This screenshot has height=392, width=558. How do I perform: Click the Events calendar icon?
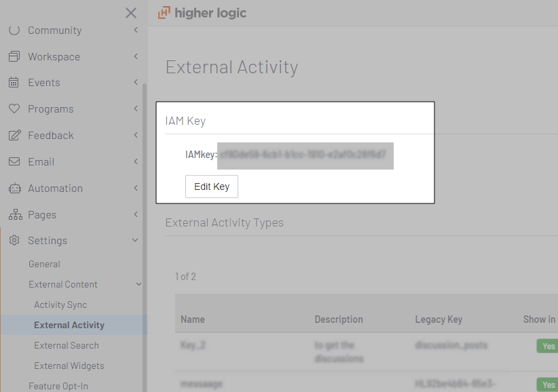coord(14,83)
